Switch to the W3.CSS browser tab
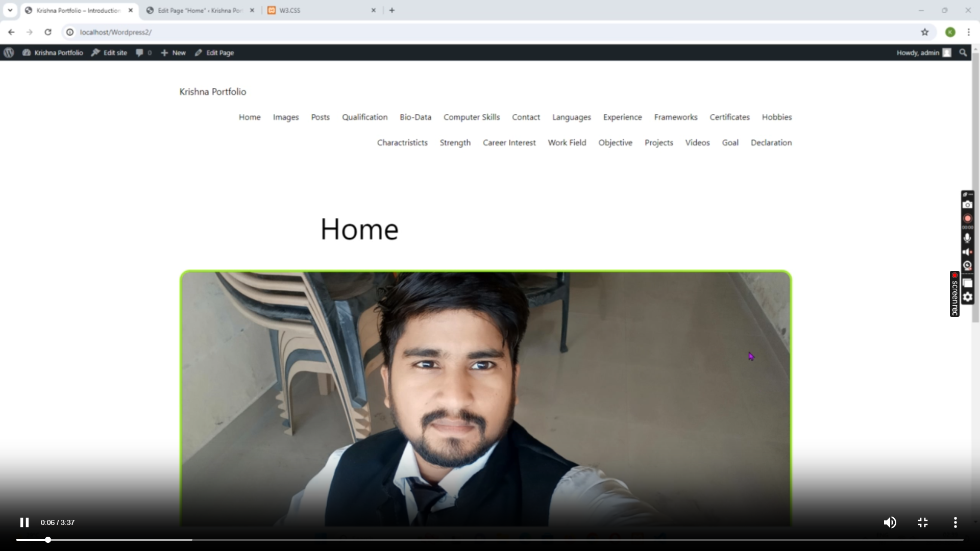 pos(322,10)
